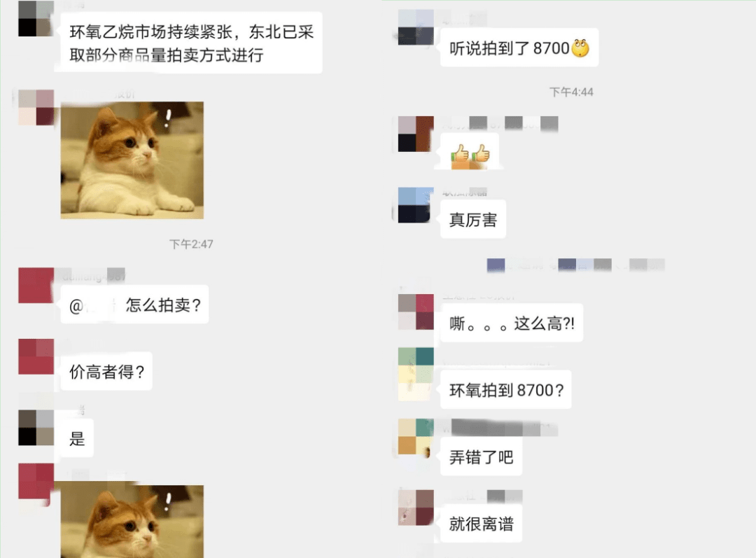Tap avatar beside 怎么拍卖？ message

(x=36, y=286)
